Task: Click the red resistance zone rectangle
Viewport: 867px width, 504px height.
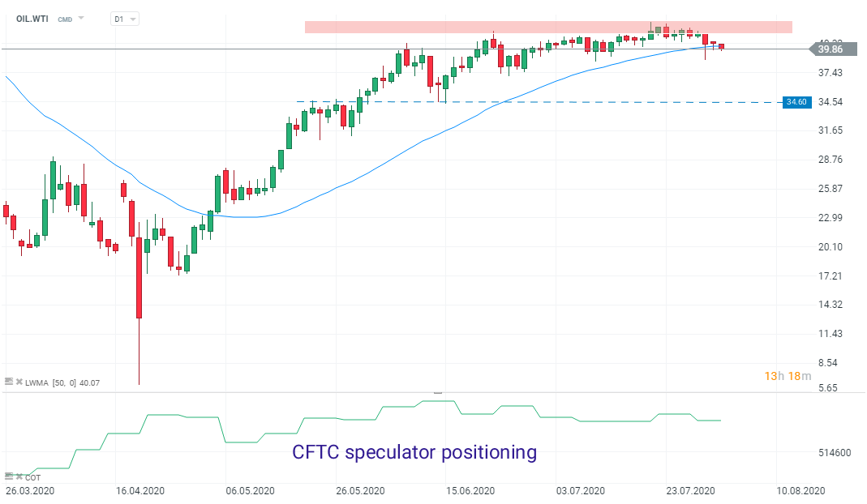Action: pyautogui.click(x=548, y=28)
